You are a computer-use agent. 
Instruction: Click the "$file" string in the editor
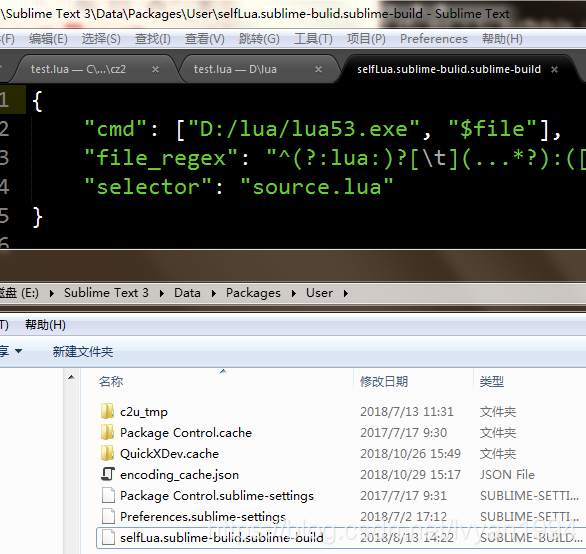point(492,129)
